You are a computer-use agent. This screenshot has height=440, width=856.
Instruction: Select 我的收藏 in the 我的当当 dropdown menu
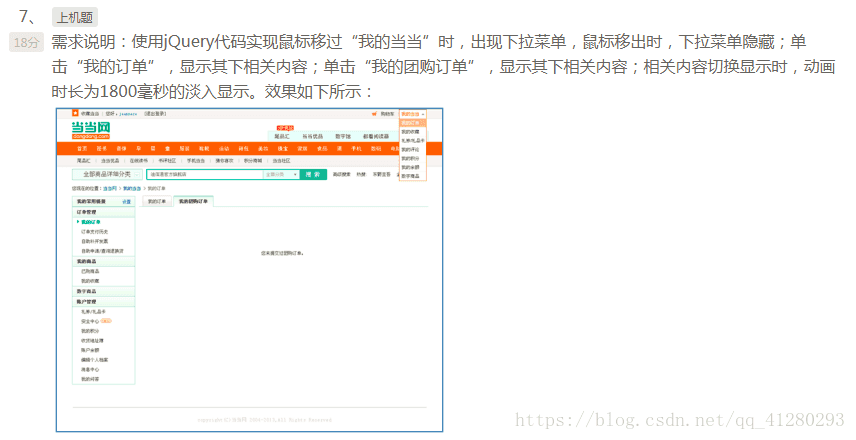[x=411, y=132]
